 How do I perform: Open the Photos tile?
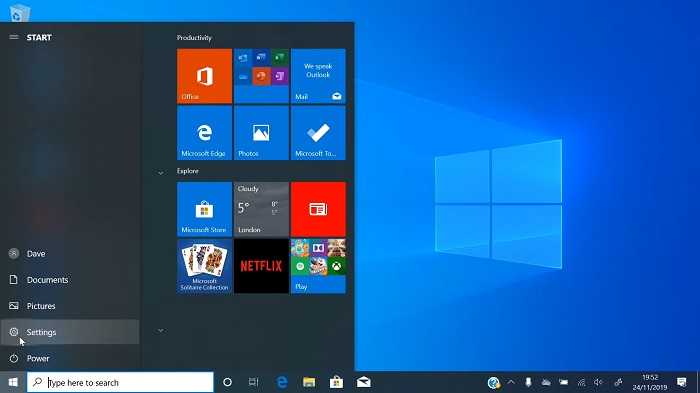261,133
